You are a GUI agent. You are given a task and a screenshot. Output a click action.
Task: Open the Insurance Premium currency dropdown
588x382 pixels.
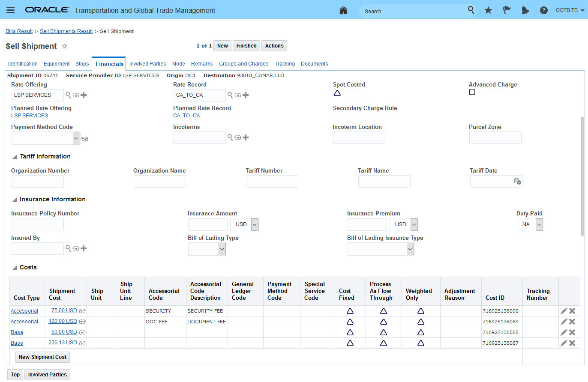click(414, 224)
